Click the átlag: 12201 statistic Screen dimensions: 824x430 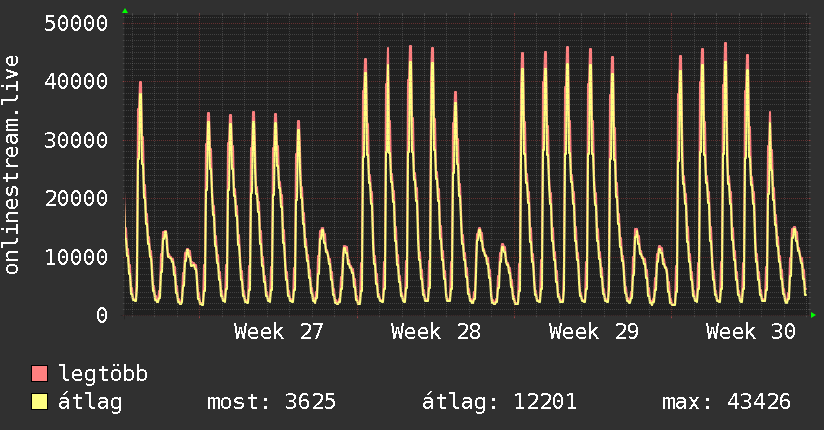499,402
